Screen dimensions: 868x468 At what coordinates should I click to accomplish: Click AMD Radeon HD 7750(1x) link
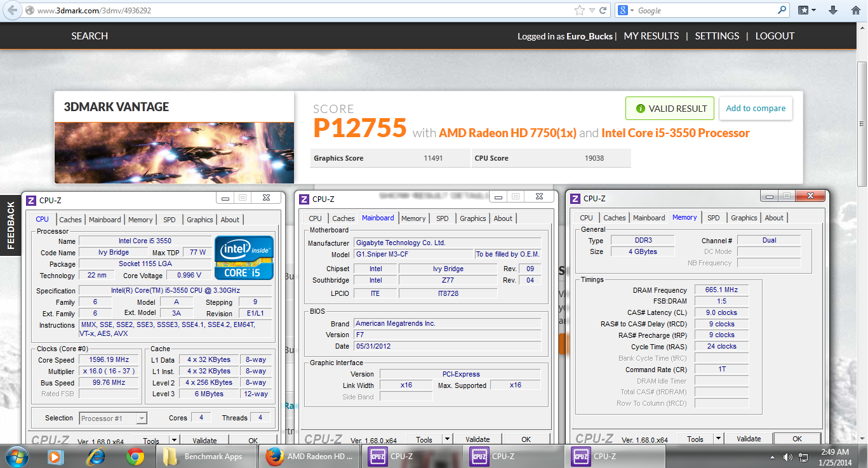(507, 133)
